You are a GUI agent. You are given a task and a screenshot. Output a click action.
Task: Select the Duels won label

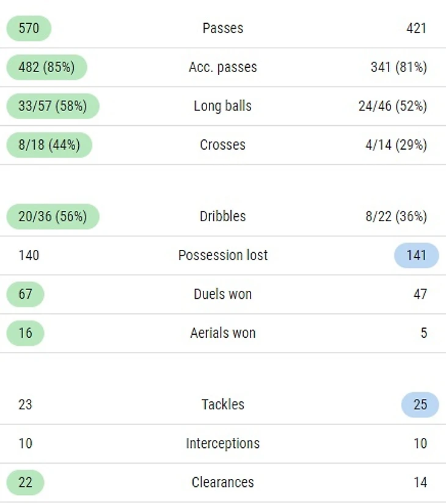(223, 294)
